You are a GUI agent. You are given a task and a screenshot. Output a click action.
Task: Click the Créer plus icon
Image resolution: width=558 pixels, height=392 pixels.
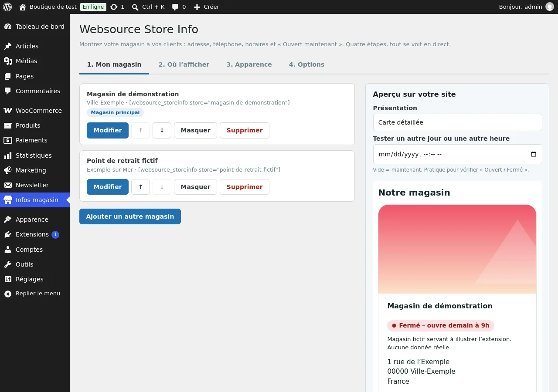click(197, 7)
